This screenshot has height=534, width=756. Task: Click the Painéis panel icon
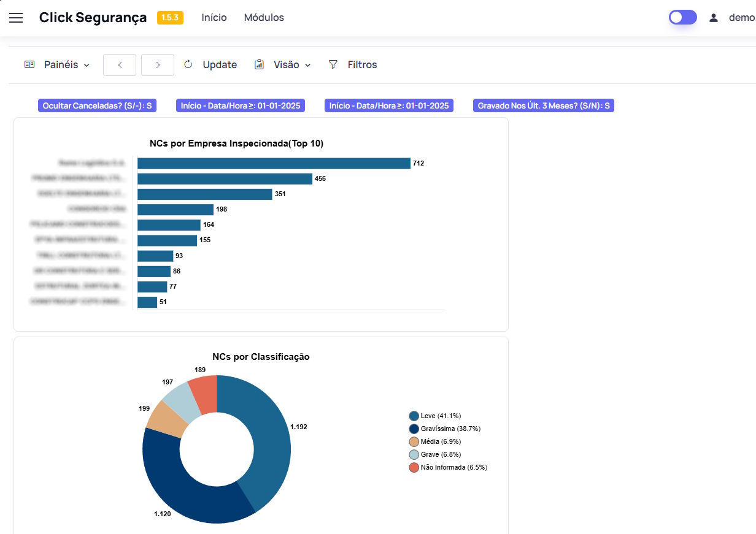pos(29,64)
